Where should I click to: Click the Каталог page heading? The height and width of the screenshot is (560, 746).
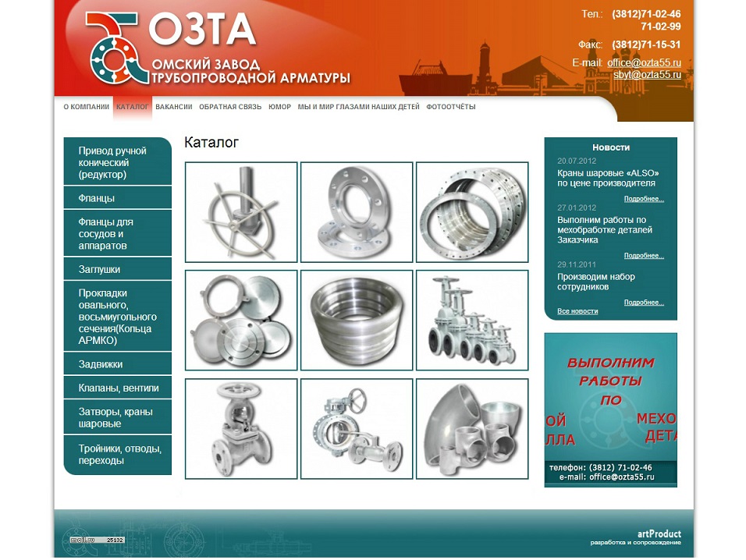(x=211, y=142)
